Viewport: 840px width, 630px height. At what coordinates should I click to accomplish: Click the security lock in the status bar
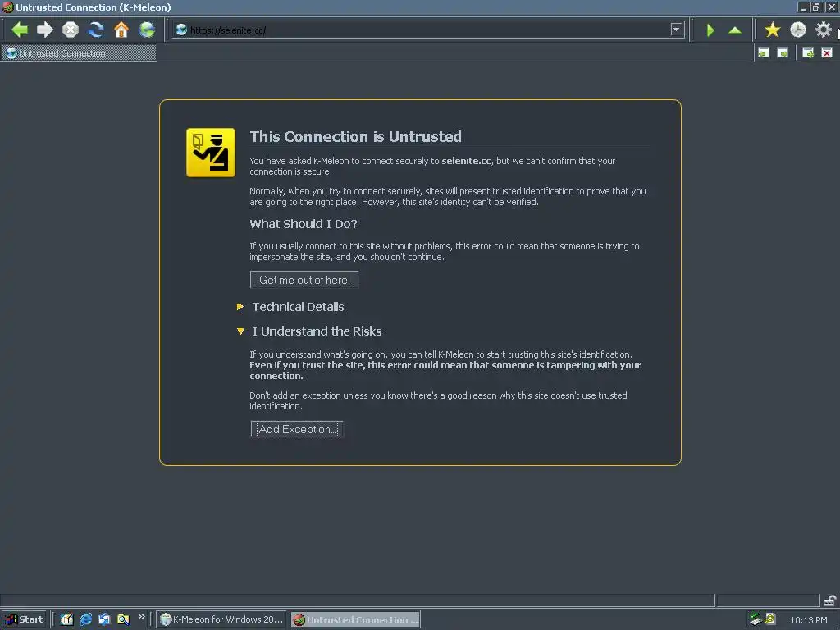[x=830, y=600]
